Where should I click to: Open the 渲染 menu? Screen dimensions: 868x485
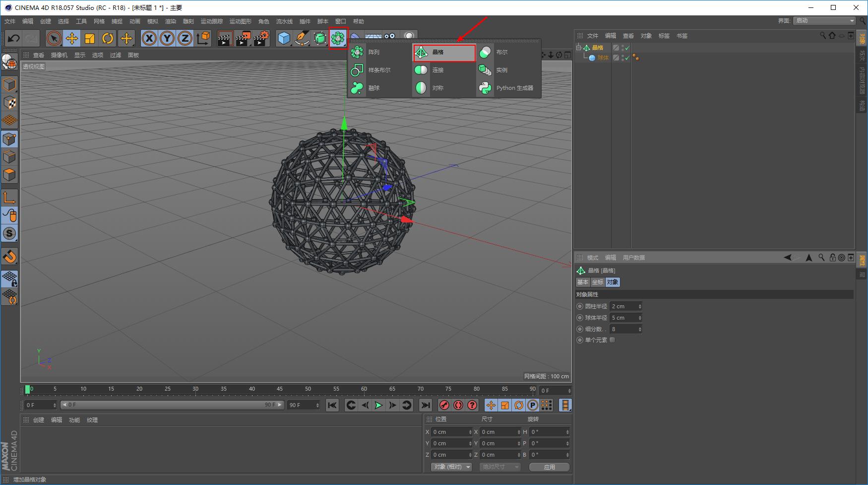coord(170,21)
